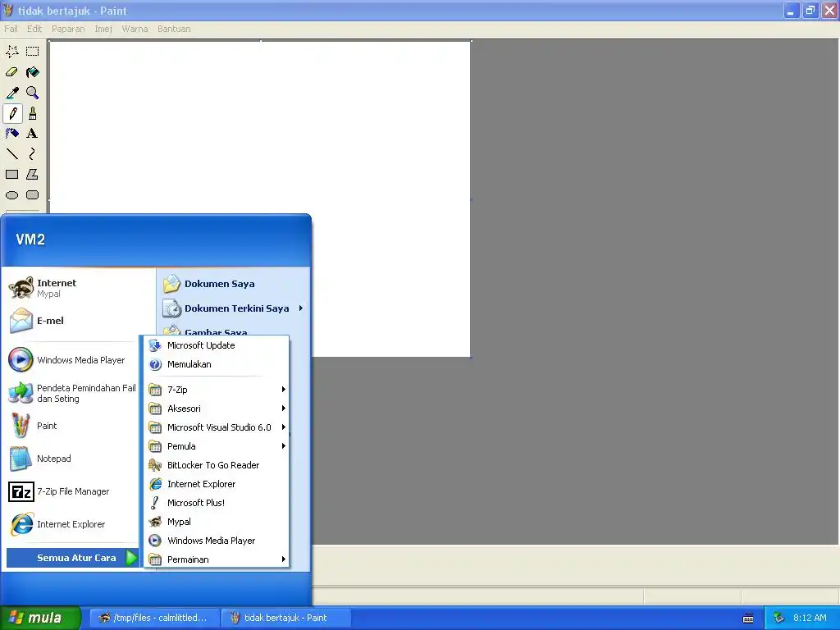
Task: Expand the Aksesori submenu
Action: pyautogui.click(x=217, y=409)
